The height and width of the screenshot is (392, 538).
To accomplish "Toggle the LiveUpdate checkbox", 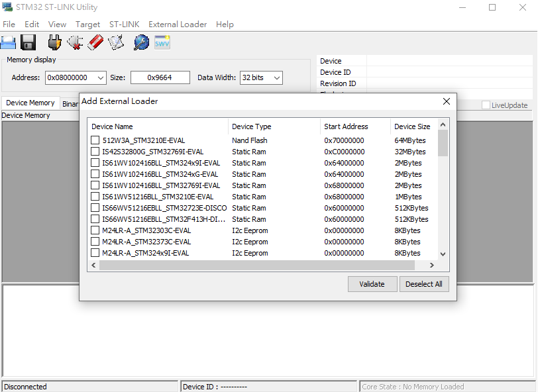I will tap(486, 105).
